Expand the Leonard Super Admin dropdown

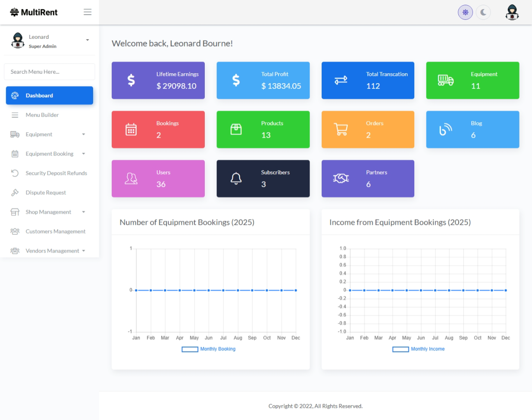pyautogui.click(x=88, y=40)
